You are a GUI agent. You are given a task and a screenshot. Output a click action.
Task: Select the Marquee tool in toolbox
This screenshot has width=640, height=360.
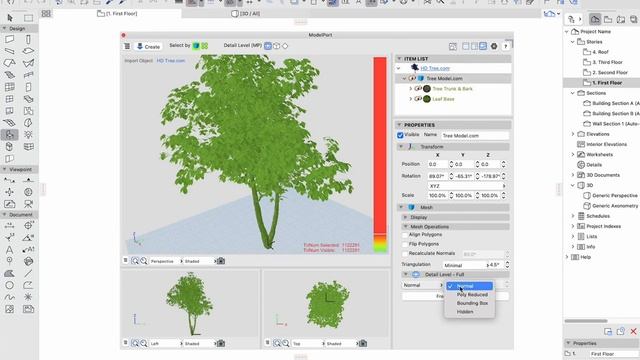coord(28,18)
